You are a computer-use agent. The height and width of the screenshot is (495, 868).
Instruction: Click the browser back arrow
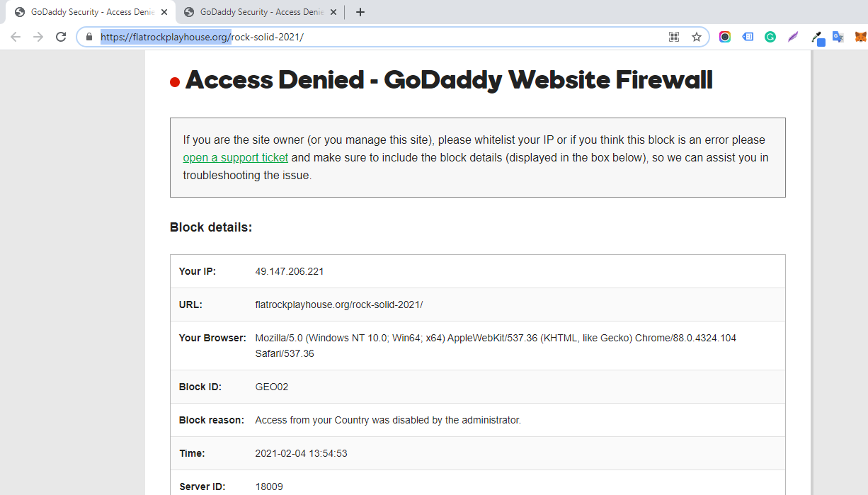[x=16, y=37]
